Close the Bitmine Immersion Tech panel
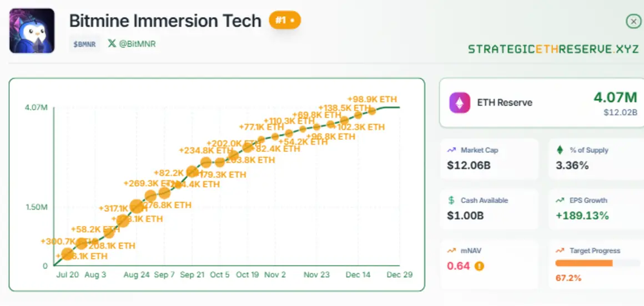 [x=633, y=22]
